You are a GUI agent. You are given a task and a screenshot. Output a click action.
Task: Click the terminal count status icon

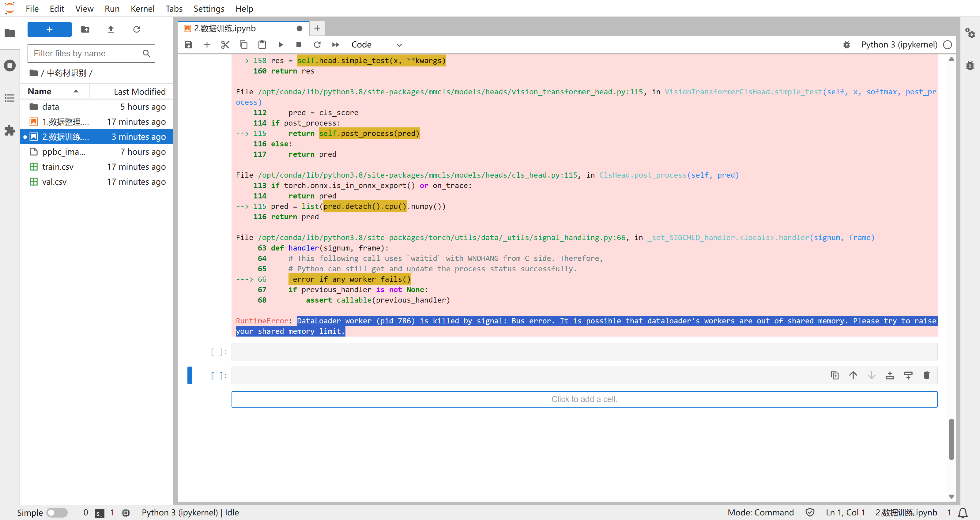[x=100, y=513]
